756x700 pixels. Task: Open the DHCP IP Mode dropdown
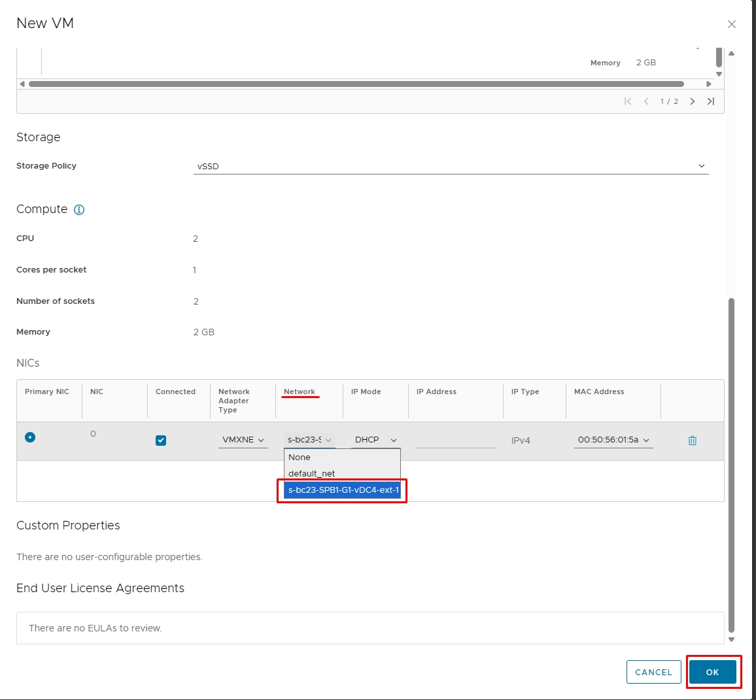pos(375,440)
